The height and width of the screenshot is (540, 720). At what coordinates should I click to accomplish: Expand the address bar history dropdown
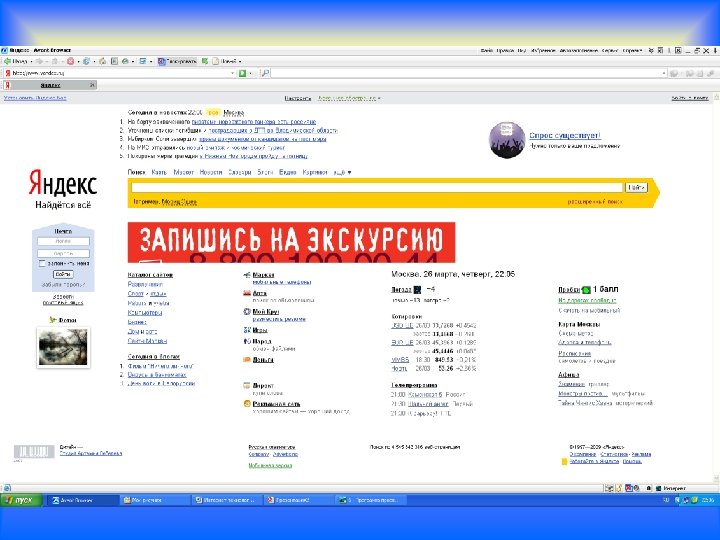pos(232,73)
